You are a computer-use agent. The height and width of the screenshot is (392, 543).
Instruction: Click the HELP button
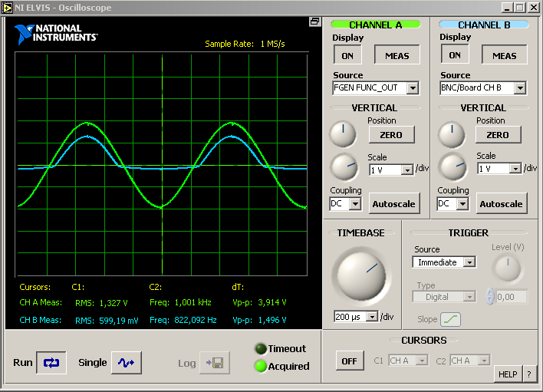point(508,374)
